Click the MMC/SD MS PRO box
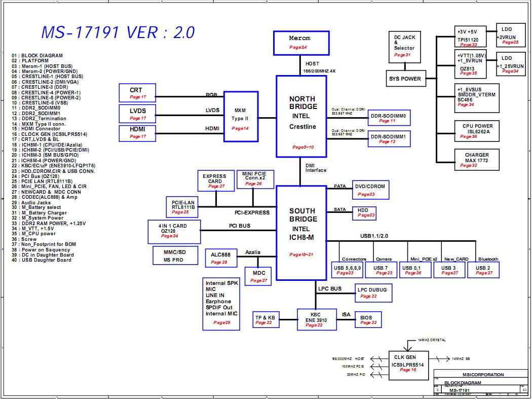The image size is (532, 399). click(x=176, y=256)
